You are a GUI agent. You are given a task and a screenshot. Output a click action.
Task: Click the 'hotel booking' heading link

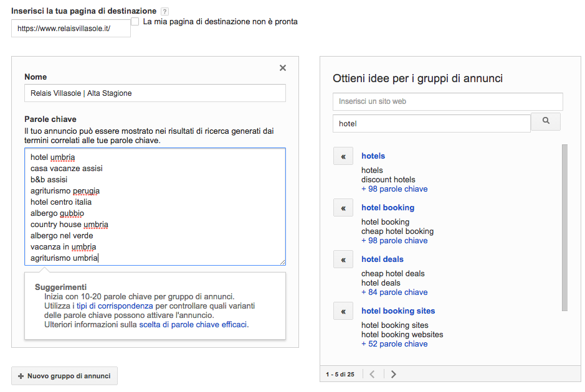388,208
